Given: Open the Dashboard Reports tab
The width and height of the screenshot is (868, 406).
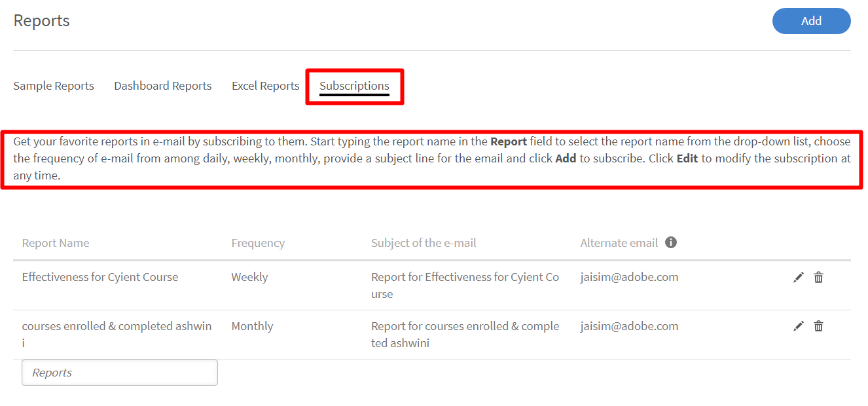Looking at the screenshot, I should [x=163, y=86].
